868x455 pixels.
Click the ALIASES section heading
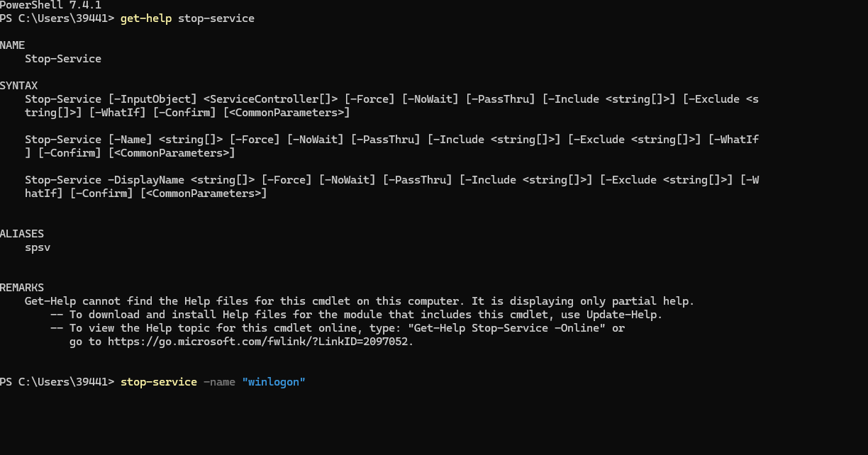click(22, 234)
